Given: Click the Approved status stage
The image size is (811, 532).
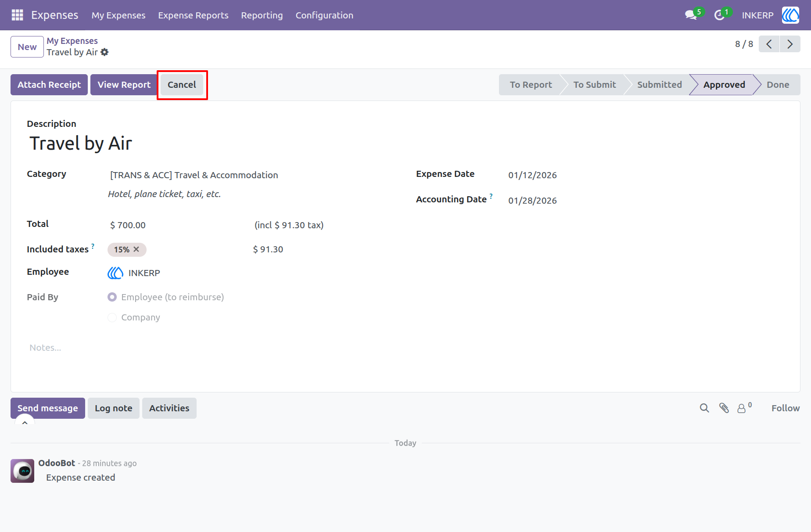Looking at the screenshot, I should (x=724, y=85).
